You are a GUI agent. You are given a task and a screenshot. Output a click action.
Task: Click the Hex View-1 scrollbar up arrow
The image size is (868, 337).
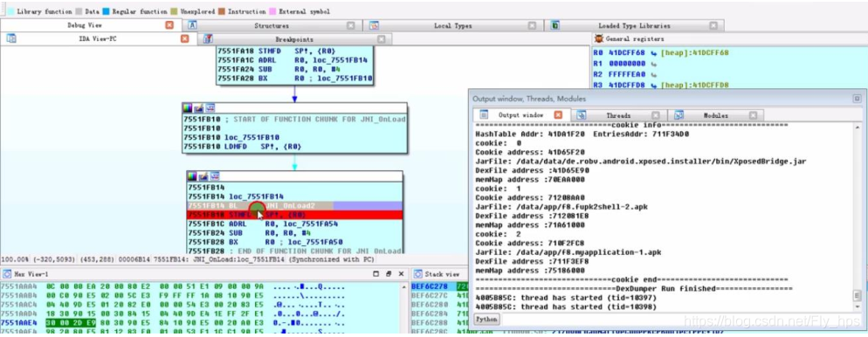(403, 286)
